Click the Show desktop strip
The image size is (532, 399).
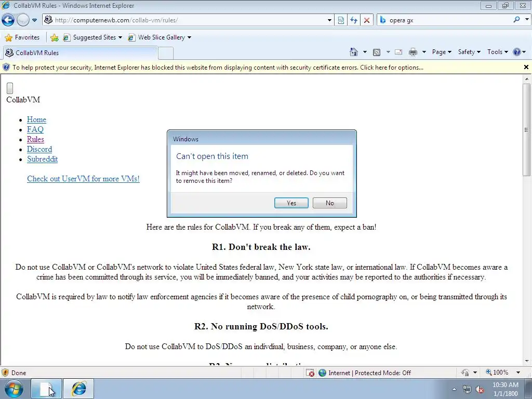click(528, 389)
